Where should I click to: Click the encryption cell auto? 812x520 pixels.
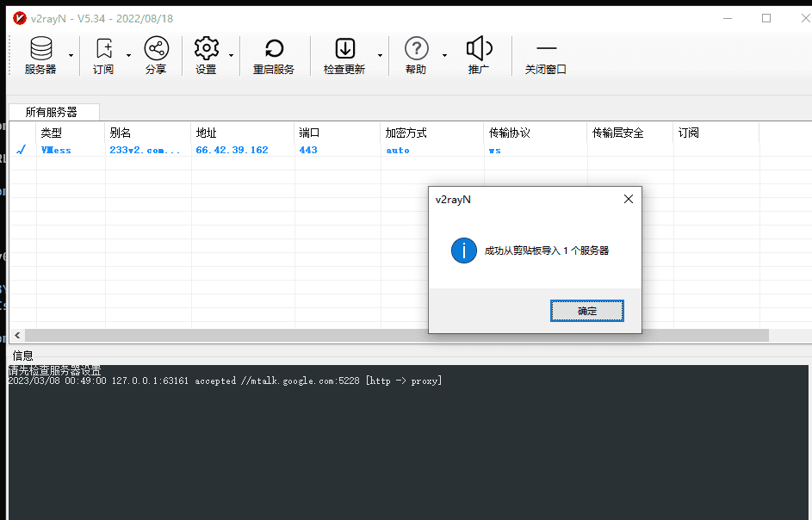pyautogui.click(x=398, y=150)
